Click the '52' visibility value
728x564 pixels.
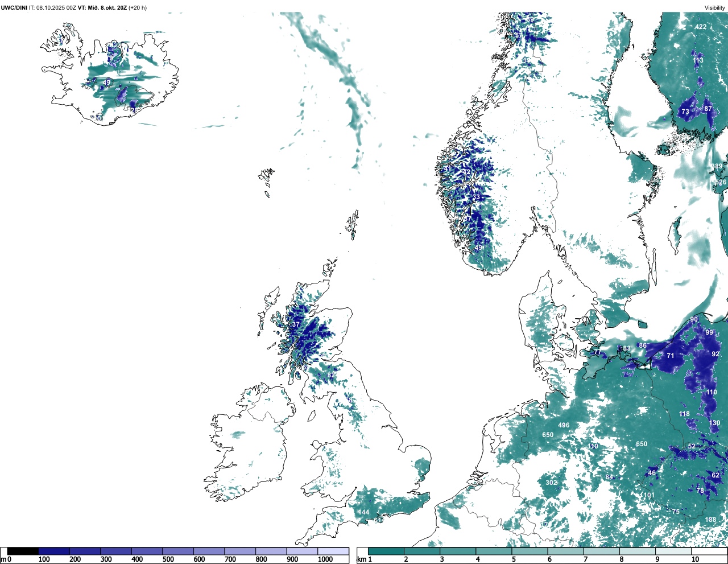click(x=692, y=447)
